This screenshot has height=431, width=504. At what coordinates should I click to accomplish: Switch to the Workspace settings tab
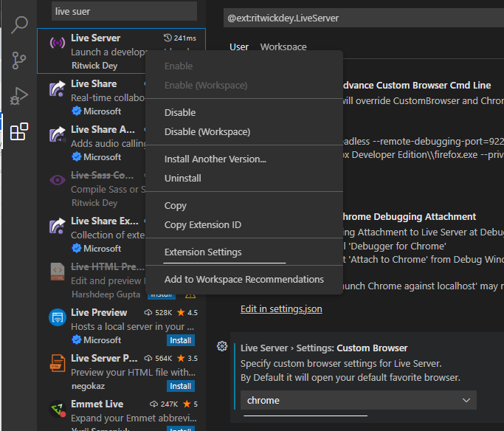pos(283,47)
